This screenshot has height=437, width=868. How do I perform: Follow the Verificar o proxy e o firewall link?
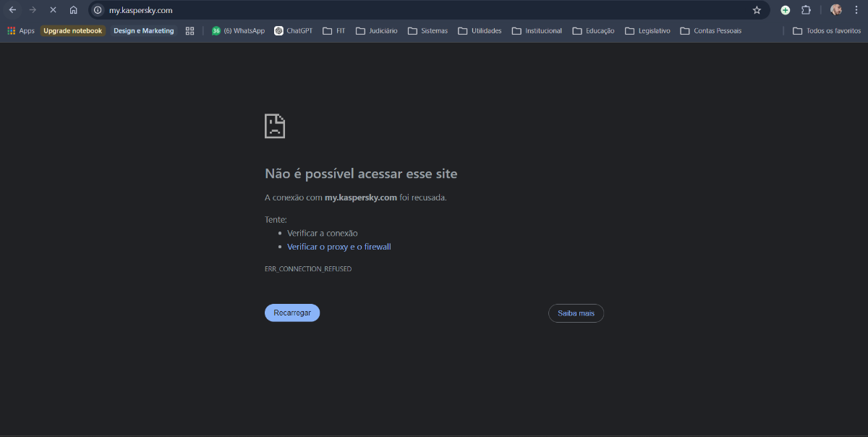click(339, 247)
